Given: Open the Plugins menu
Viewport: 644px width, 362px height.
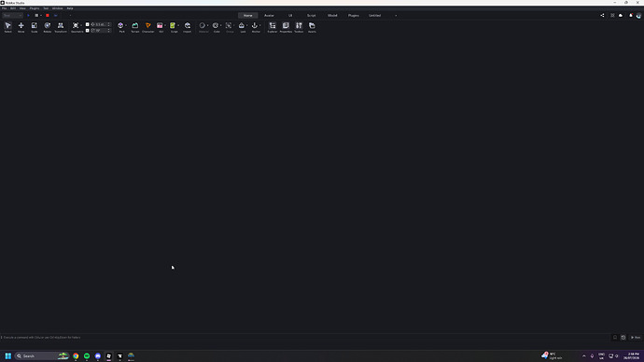Looking at the screenshot, I should (35, 8).
